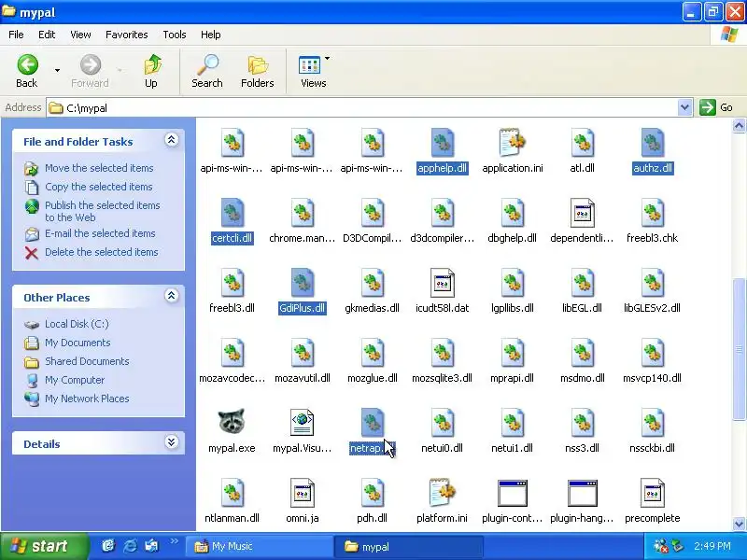Select the mypal.exe raccoon icon
The width and height of the screenshot is (747, 560).
[232, 422]
